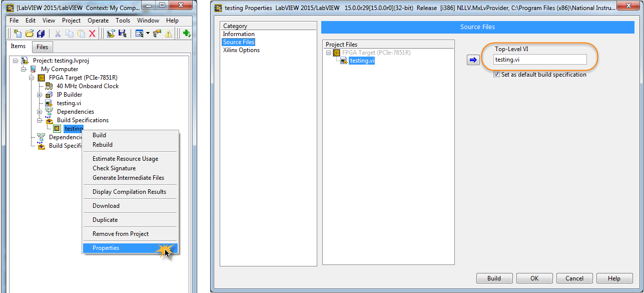The image size is (644, 293).
Task: Choose Rebuild from the context menu
Action: pos(130,145)
